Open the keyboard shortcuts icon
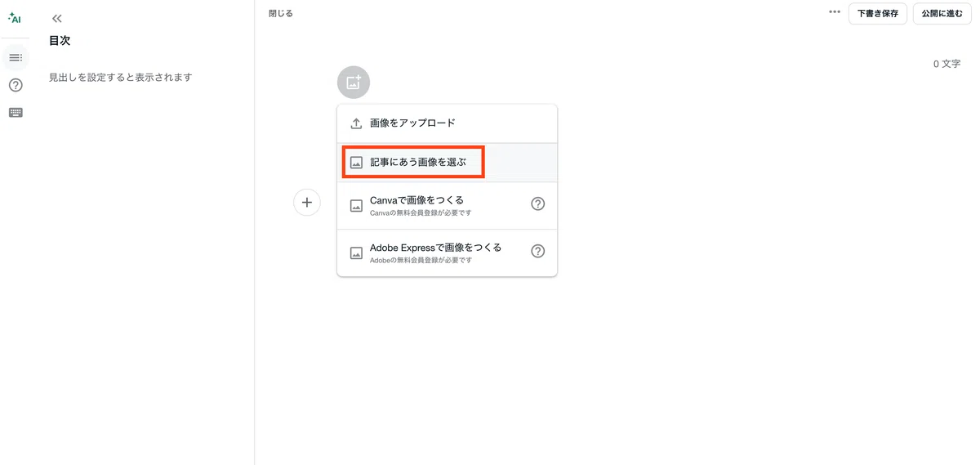980x465 pixels. [16, 113]
